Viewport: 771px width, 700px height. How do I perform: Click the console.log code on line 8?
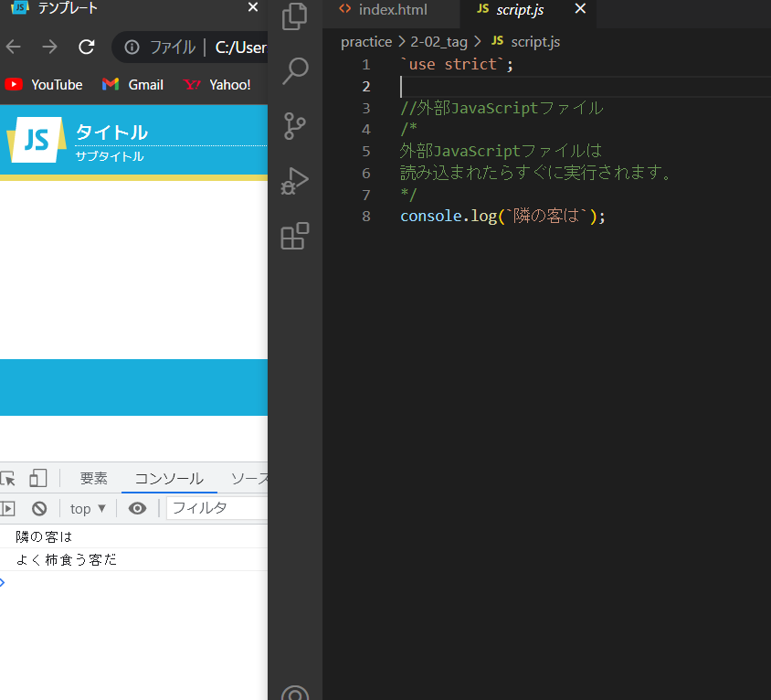[x=502, y=216]
